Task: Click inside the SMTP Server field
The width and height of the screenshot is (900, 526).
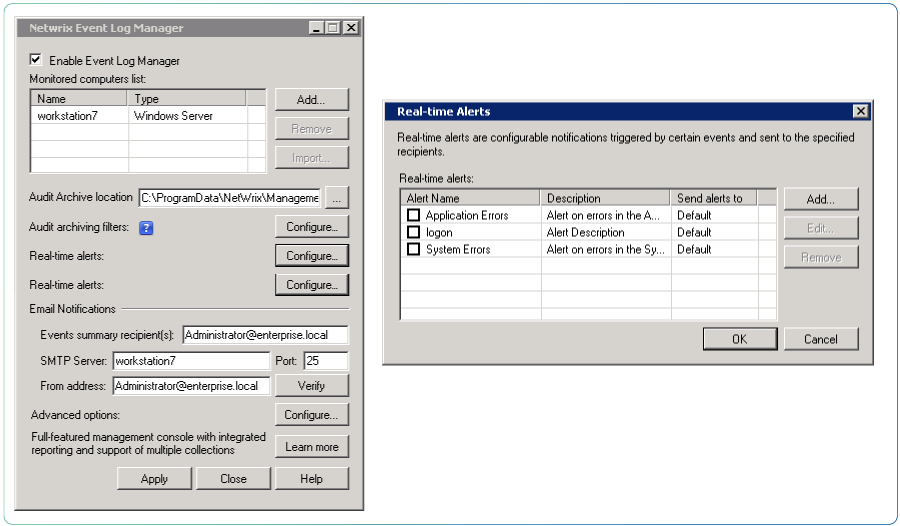Action: click(190, 361)
